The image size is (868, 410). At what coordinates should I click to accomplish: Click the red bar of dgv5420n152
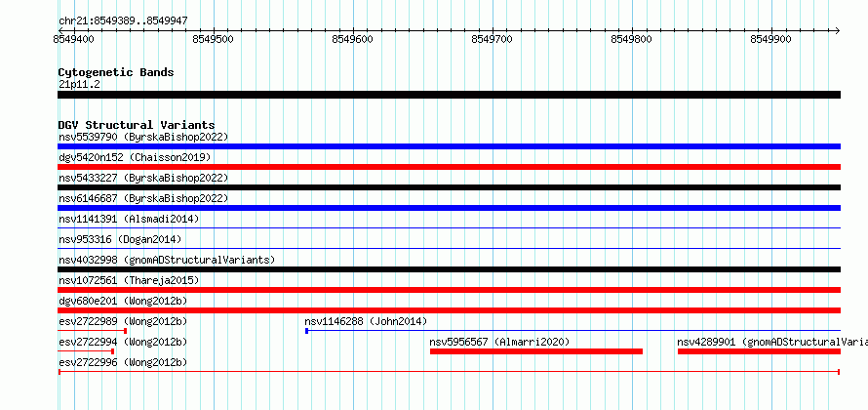click(x=449, y=167)
